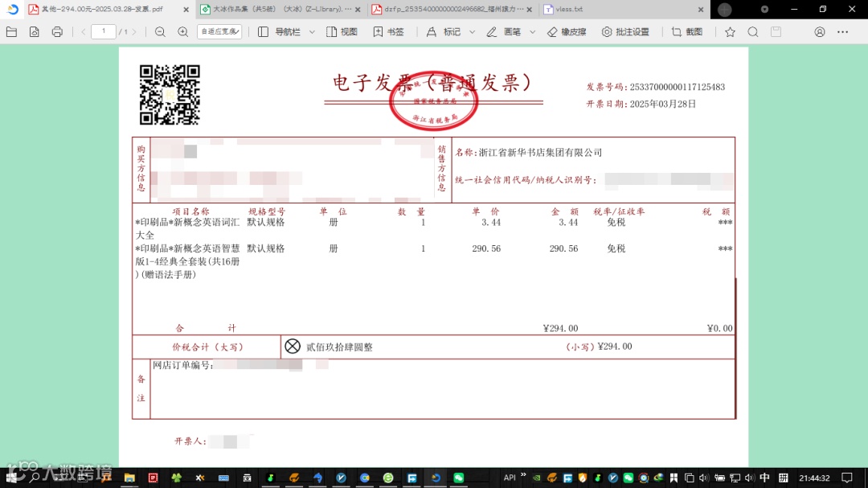Viewport: 868px width, 488px height.
Task: Close the 发票.pdf tab
Action: pos(186,10)
